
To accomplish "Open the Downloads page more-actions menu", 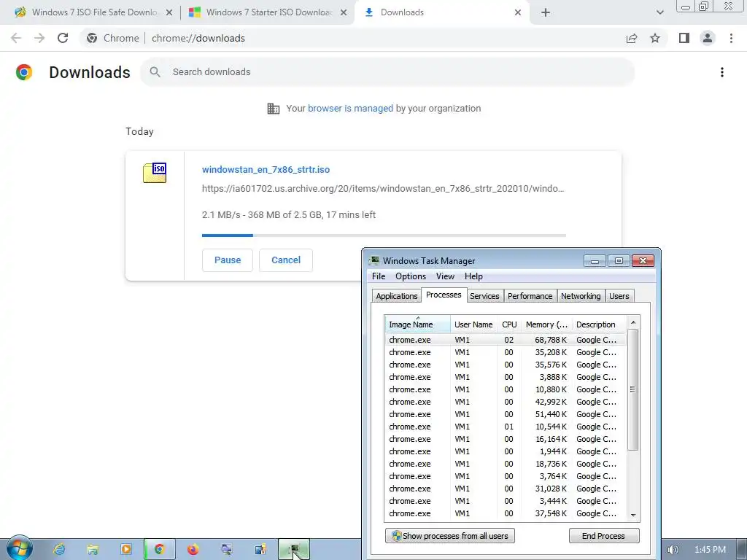I will [722, 72].
